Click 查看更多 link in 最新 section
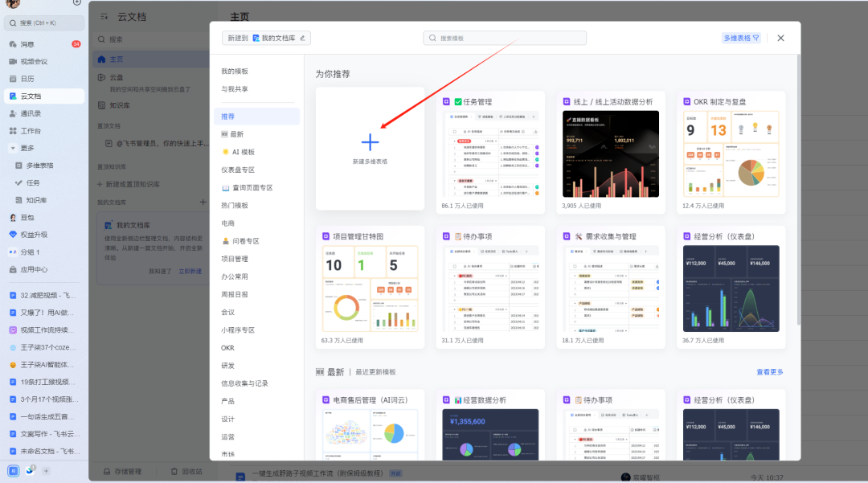 769,372
